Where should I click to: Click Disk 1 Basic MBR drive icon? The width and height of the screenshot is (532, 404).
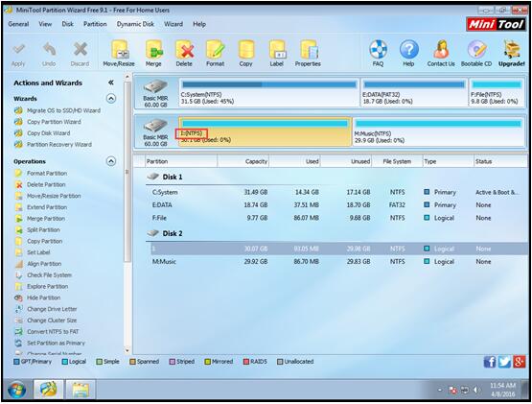click(155, 87)
